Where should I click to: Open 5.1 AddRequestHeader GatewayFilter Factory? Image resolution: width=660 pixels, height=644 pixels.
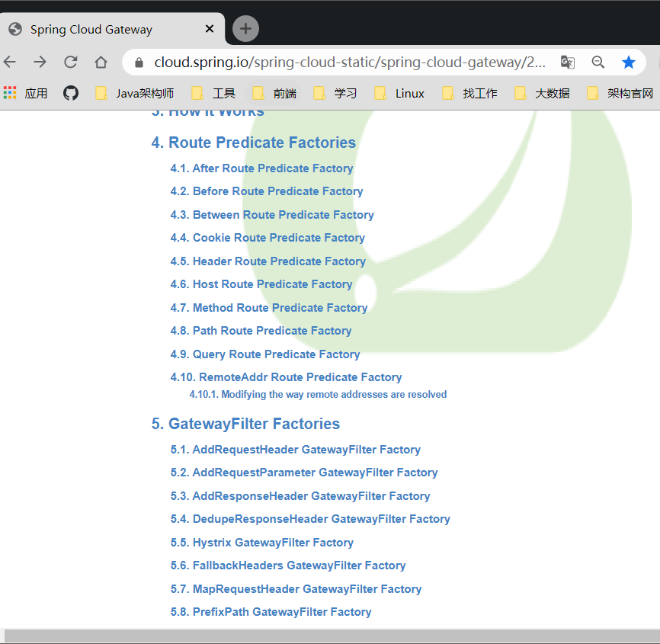(295, 450)
